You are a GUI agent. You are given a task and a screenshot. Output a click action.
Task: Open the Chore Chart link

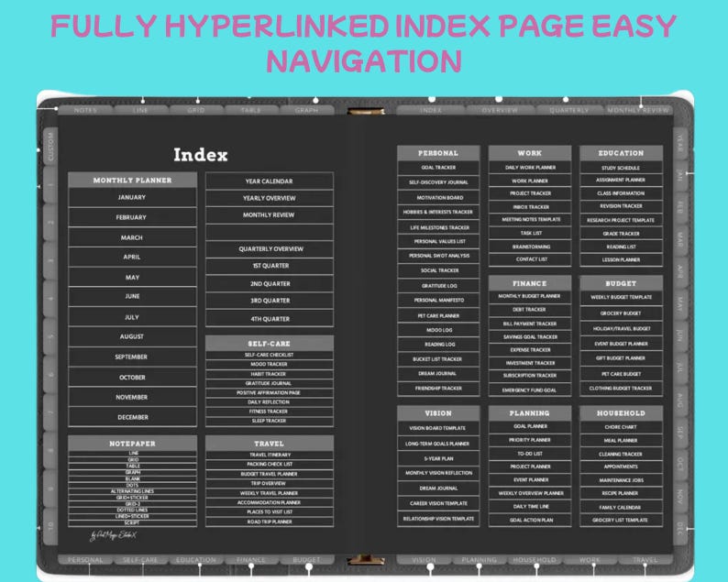[x=621, y=427]
